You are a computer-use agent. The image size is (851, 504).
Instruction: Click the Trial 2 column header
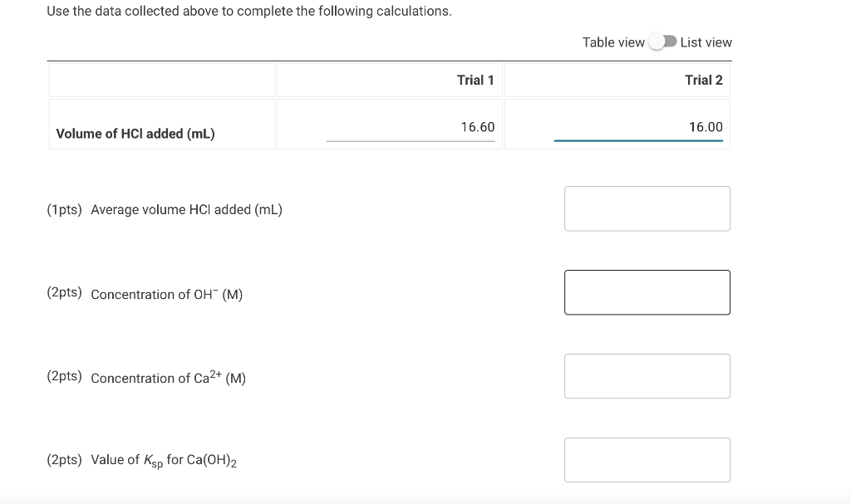point(706,80)
